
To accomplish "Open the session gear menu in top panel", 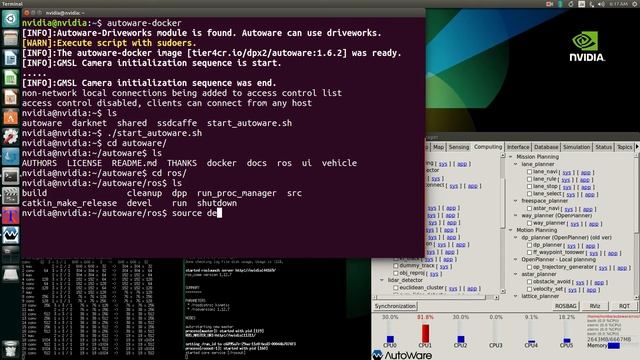I will tap(635, 4).
